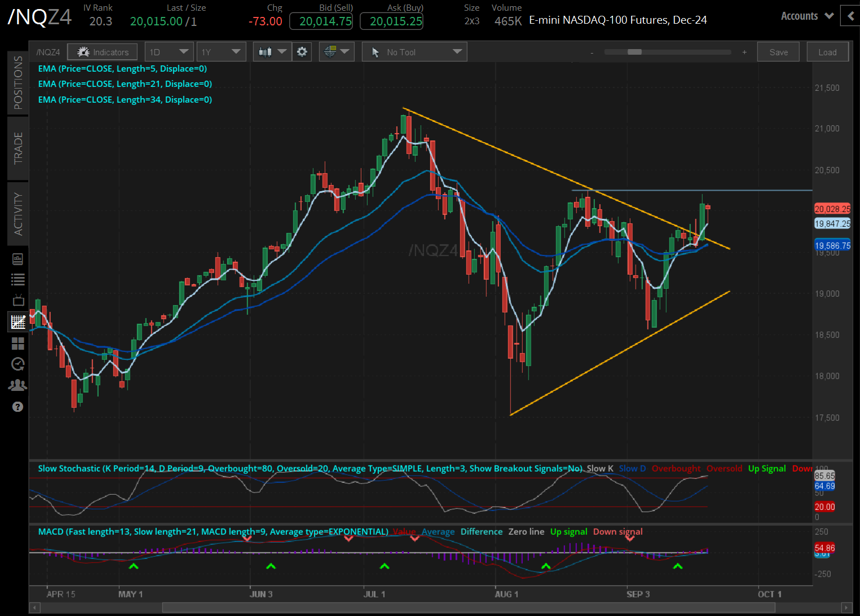Click the chart icon in the left sidebar
Viewport: 860px width, 616px height.
pos(17,322)
